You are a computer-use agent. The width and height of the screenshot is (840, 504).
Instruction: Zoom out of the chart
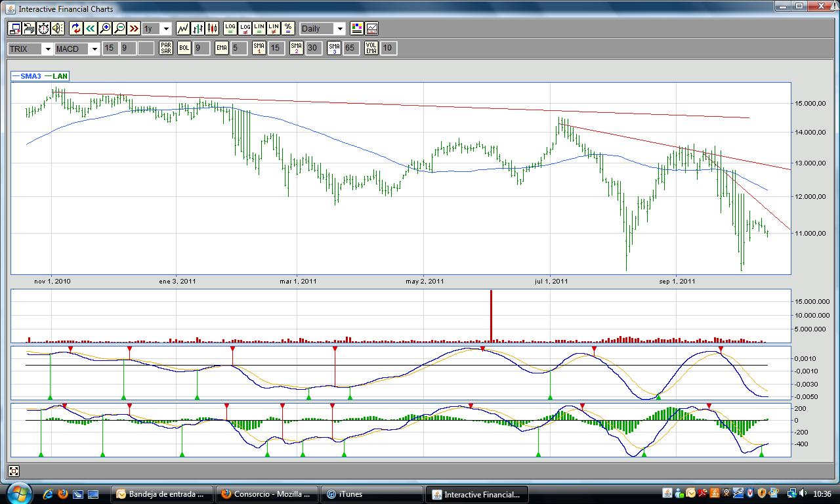119,28
